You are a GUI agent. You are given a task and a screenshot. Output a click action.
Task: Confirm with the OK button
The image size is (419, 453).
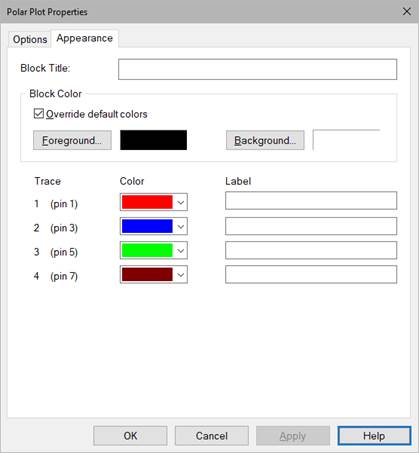[130, 436]
